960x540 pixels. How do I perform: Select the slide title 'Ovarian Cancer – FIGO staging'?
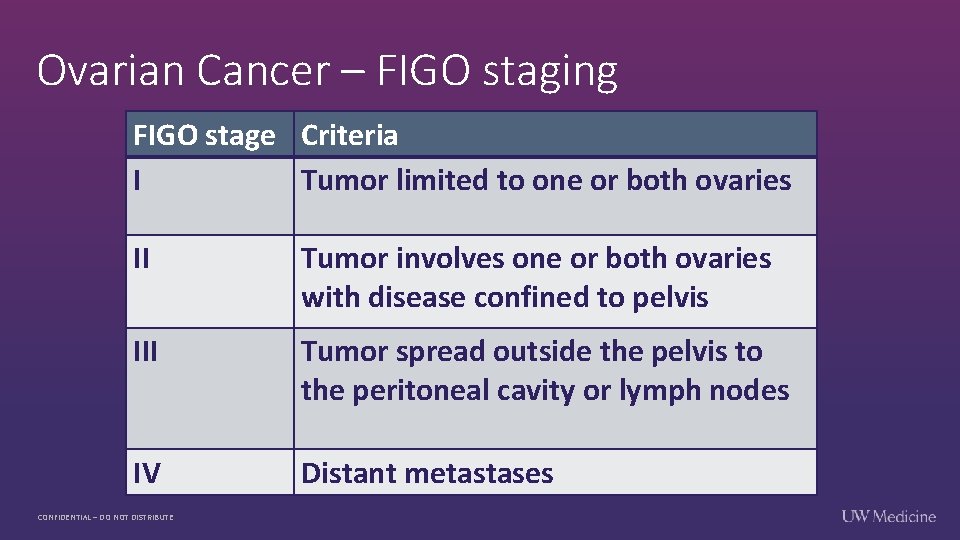[x=327, y=71]
